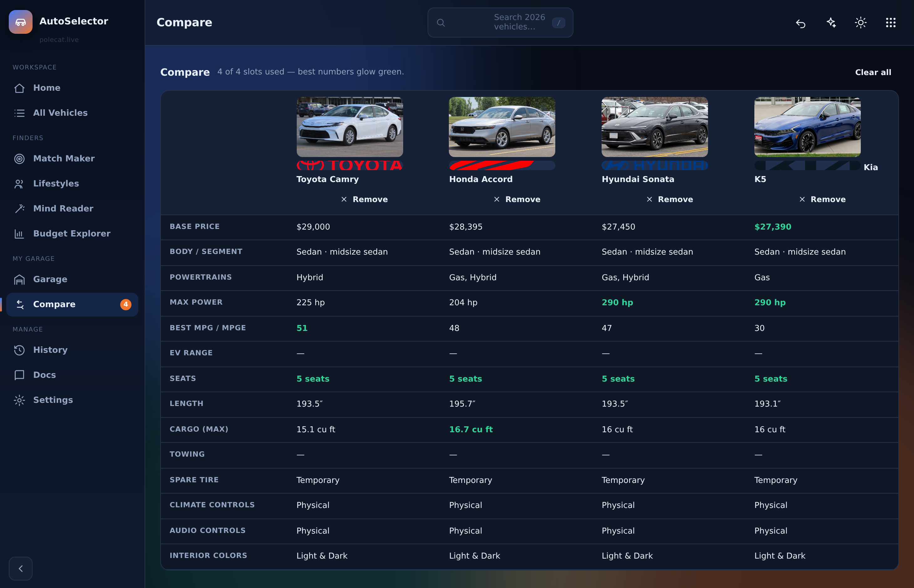Go to Lifestyles finder

click(x=72, y=184)
